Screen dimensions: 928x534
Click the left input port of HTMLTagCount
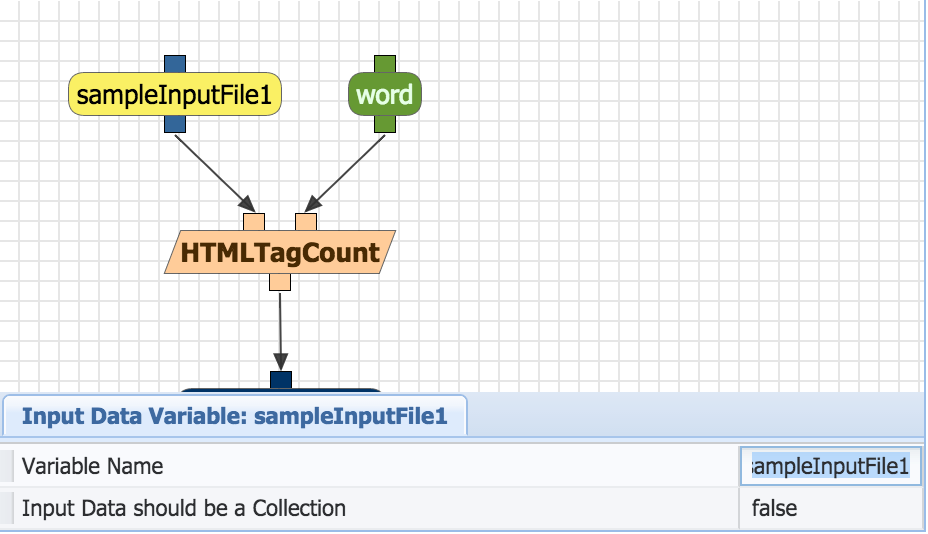click(254, 222)
